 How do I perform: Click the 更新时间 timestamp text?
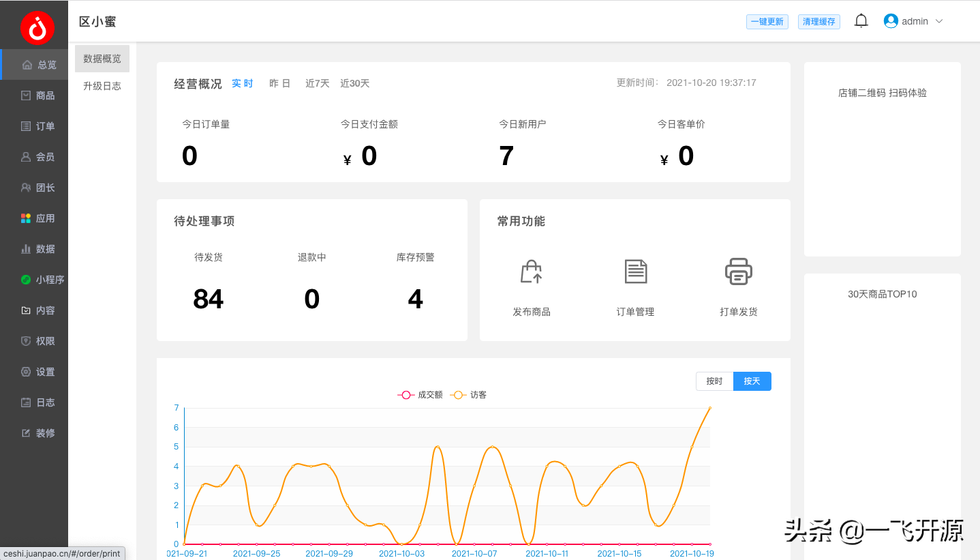click(x=686, y=83)
